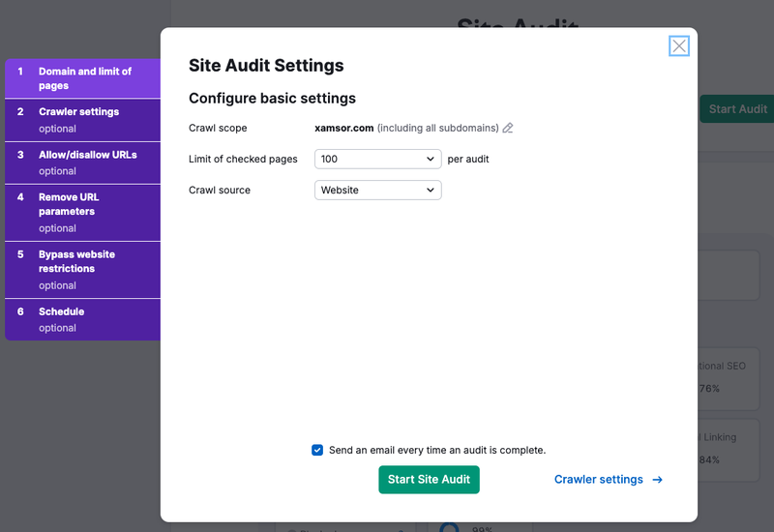Open the Limit of checked pages dropdown
774x532 pixels.
point(378,159)
